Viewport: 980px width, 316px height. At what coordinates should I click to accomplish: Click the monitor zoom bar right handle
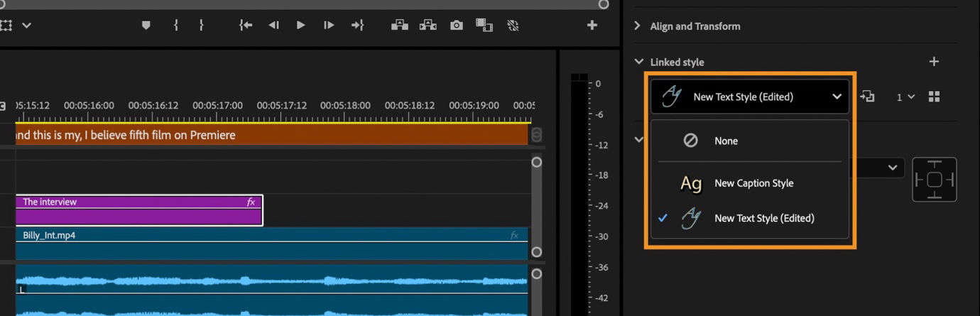tap(604, 4)
